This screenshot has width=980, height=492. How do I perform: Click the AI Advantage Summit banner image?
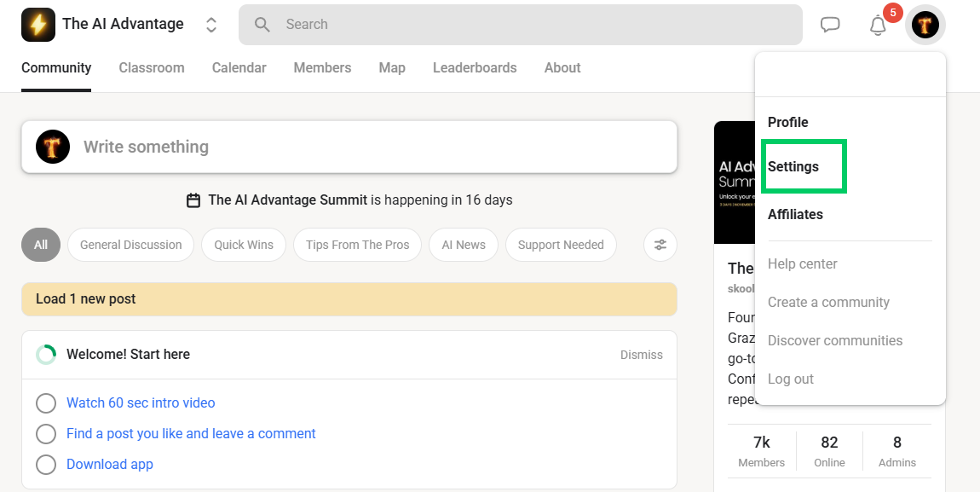click(x=735, y=182)
